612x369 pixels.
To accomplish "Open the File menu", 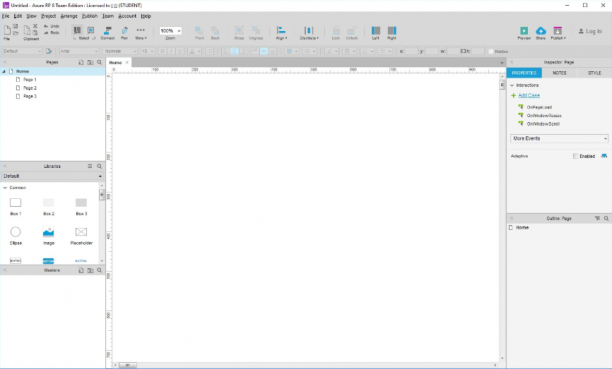I will point(5,16).
